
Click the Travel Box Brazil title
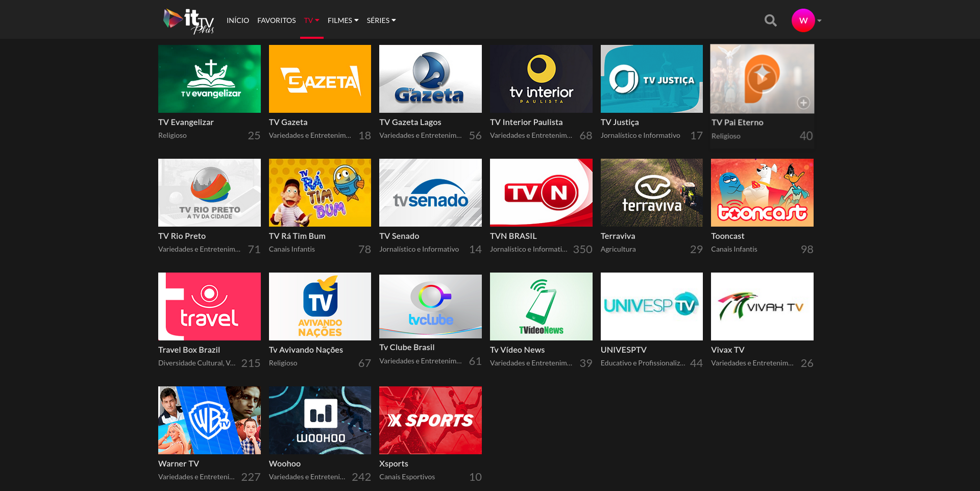tap(189, 350)
